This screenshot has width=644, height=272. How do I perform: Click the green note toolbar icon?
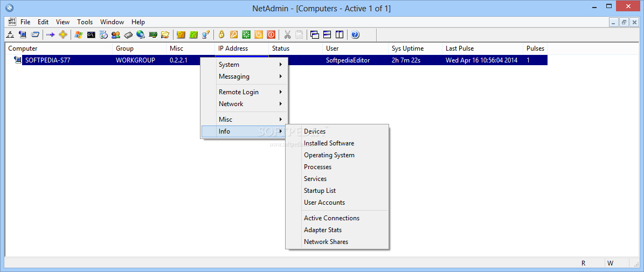pyautogui.click(x=193, y=34)
